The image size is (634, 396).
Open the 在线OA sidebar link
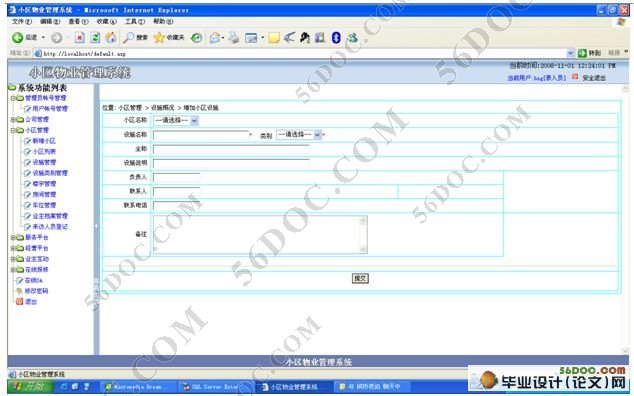[33, 280]
